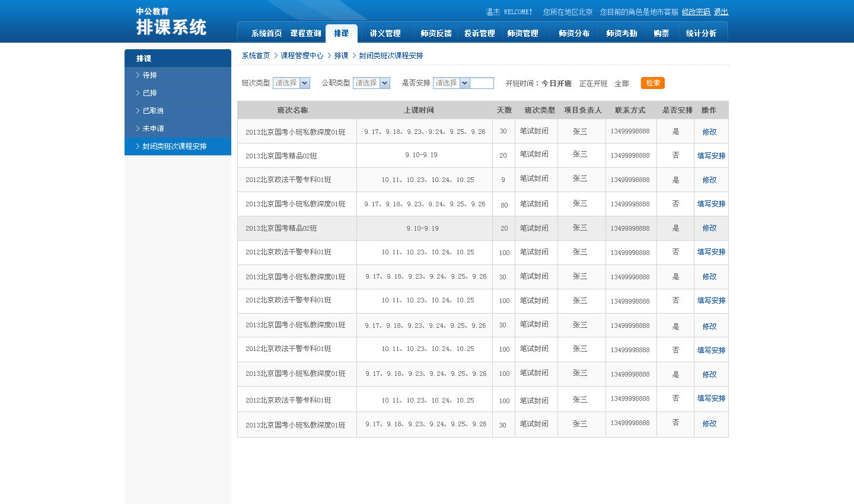Click the orange 检索 search button

652,83
